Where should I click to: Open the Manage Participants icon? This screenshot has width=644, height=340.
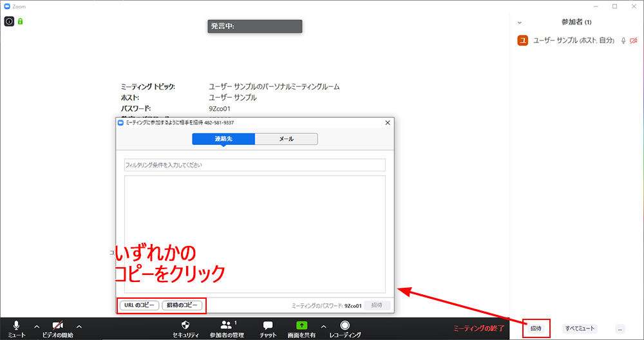pyautogui.click(x=226, y=326)
